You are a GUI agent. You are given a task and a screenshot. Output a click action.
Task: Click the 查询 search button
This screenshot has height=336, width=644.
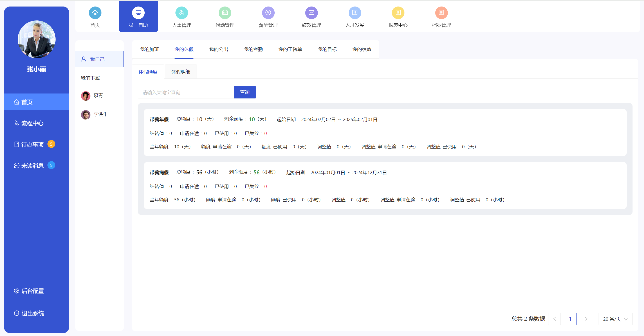245,92
